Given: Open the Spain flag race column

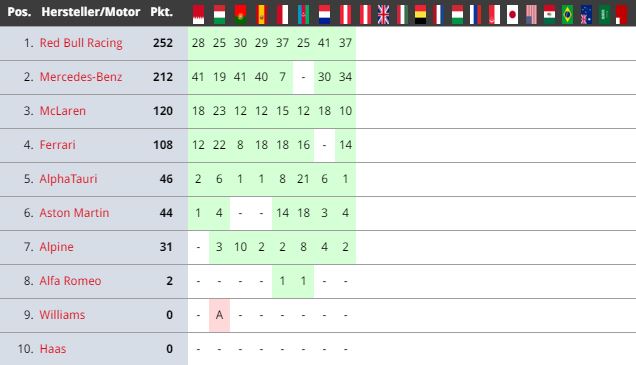Looking at the screenshot, I should (x=262, y=15).
